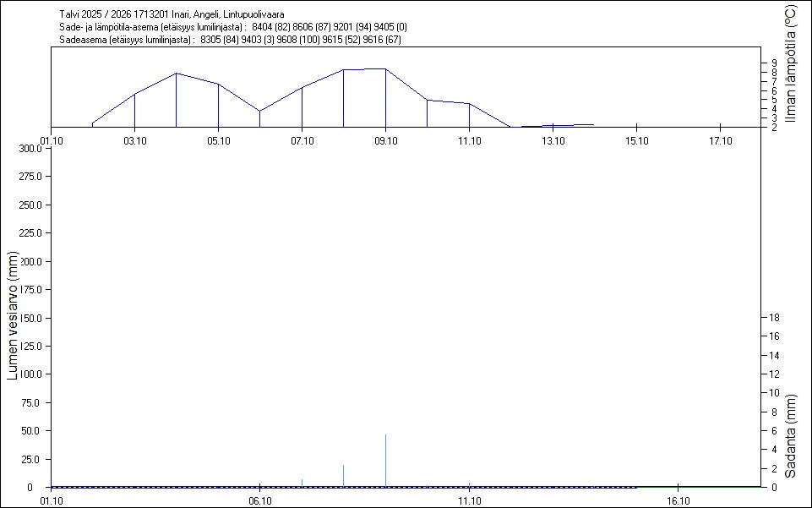Click the 'Lumen vesiarvo (mm)' axis label
This screenshot has width=812, height=508.
(x=13, y=314)
